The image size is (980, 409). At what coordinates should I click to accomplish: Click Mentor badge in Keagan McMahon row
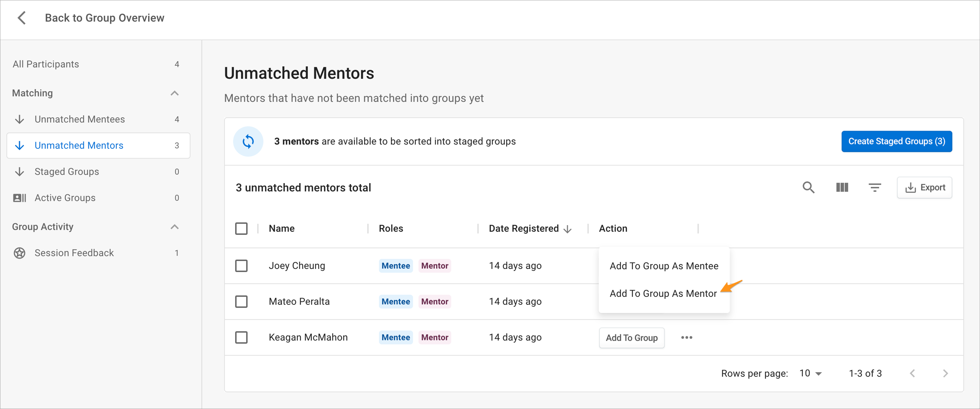pyautogui.click(x=435, y=337)
